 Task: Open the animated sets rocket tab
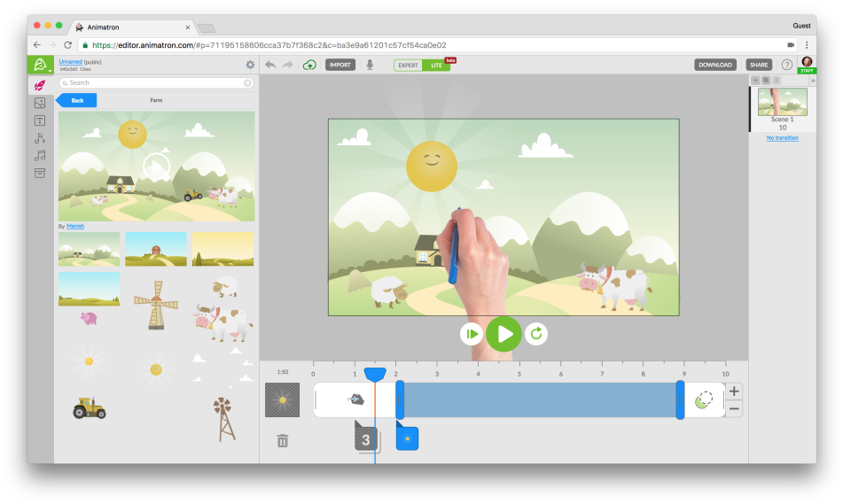point(40,85)
